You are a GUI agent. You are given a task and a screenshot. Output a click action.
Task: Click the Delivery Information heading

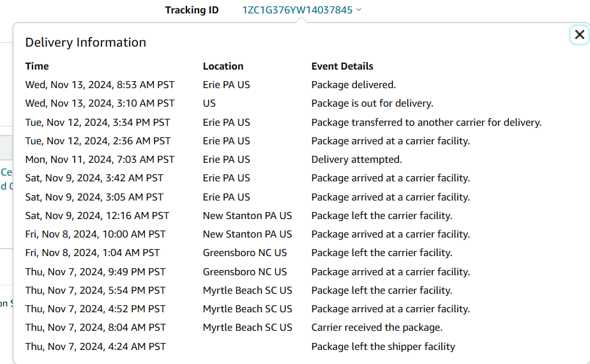[x=86, y=42]
